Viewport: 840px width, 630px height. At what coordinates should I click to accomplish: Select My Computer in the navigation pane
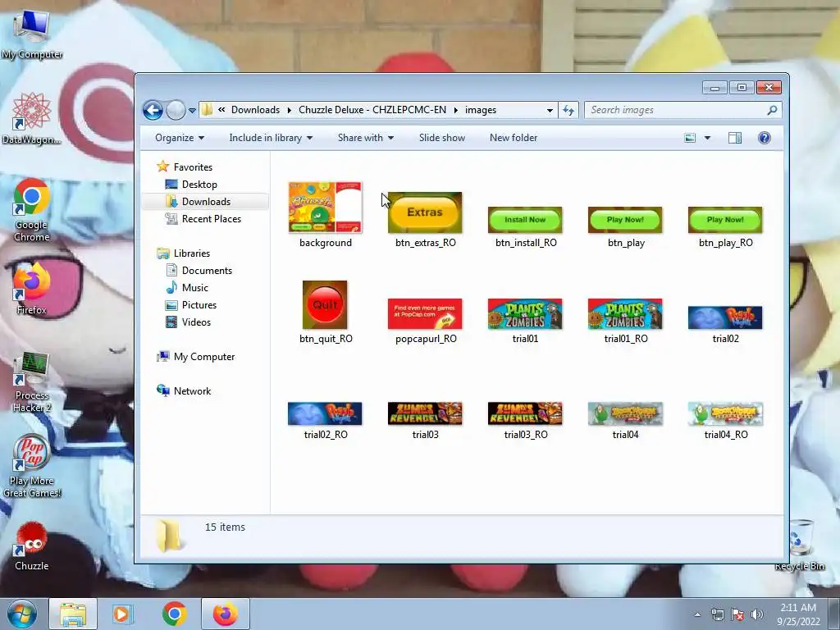tap(203, 357)
